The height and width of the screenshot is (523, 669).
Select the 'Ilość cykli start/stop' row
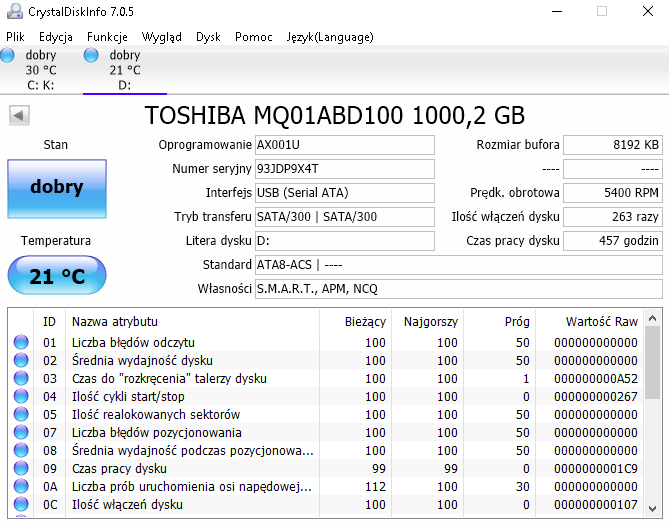(326, 396)
